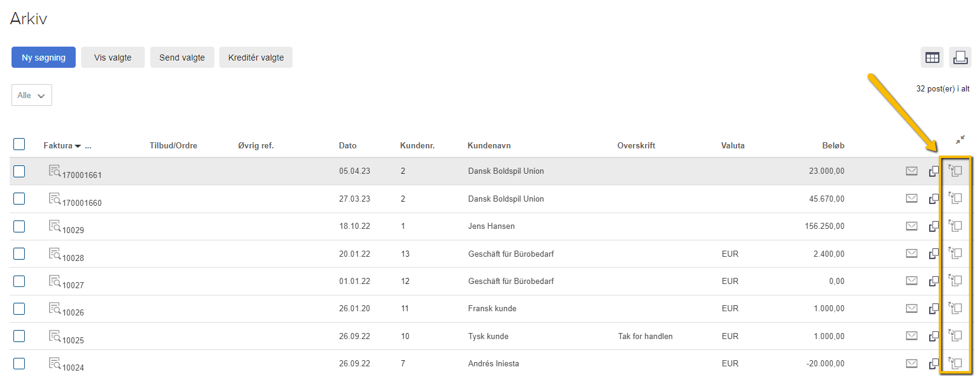Screen dimensions: 980x376
Task: Open preview icon for invoice 10028
Action: point(55,254)
